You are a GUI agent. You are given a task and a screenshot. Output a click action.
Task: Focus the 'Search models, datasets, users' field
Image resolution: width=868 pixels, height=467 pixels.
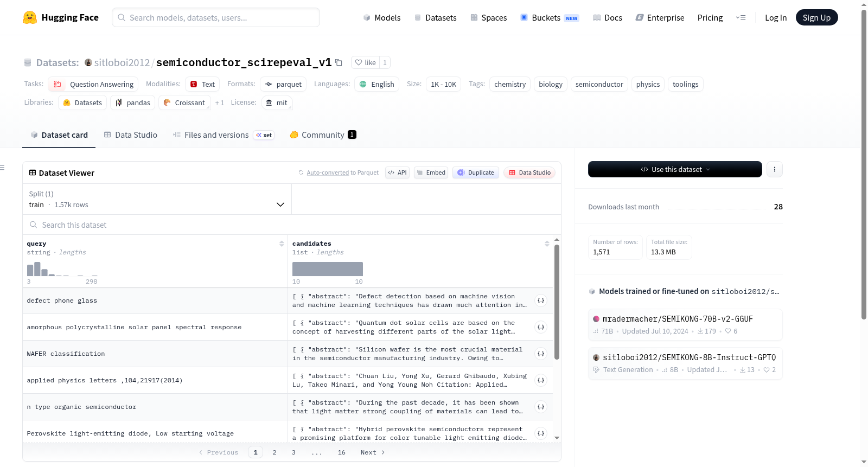pos(216,17)
